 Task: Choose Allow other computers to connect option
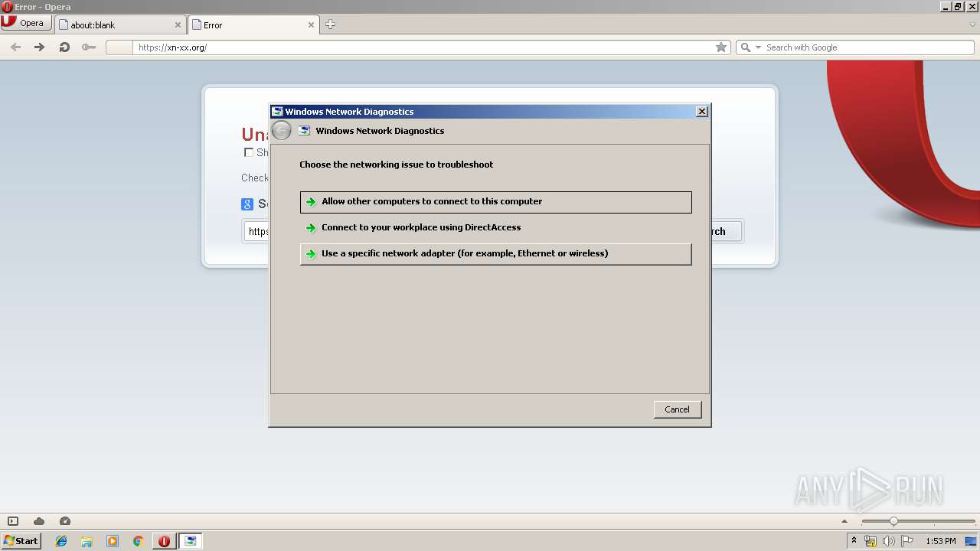(496, 202)
